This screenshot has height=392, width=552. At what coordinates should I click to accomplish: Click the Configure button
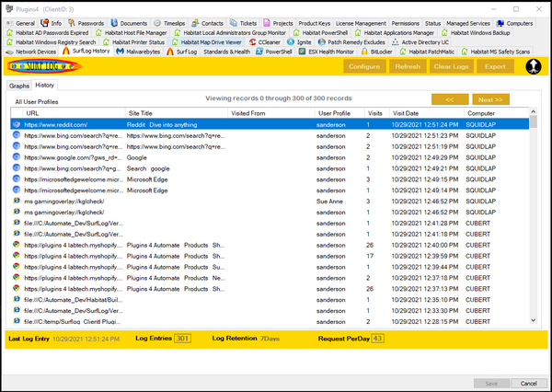(364, 66)
